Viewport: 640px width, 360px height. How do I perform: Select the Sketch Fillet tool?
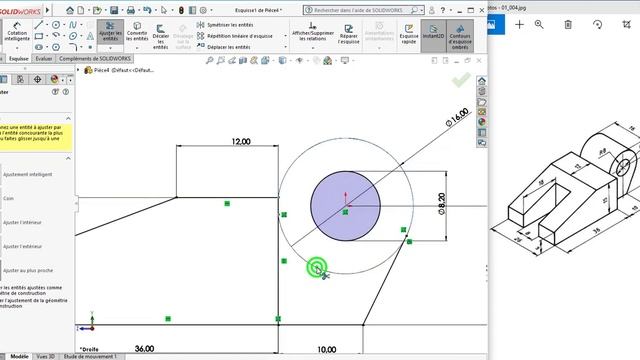click(x=73, y=47)
